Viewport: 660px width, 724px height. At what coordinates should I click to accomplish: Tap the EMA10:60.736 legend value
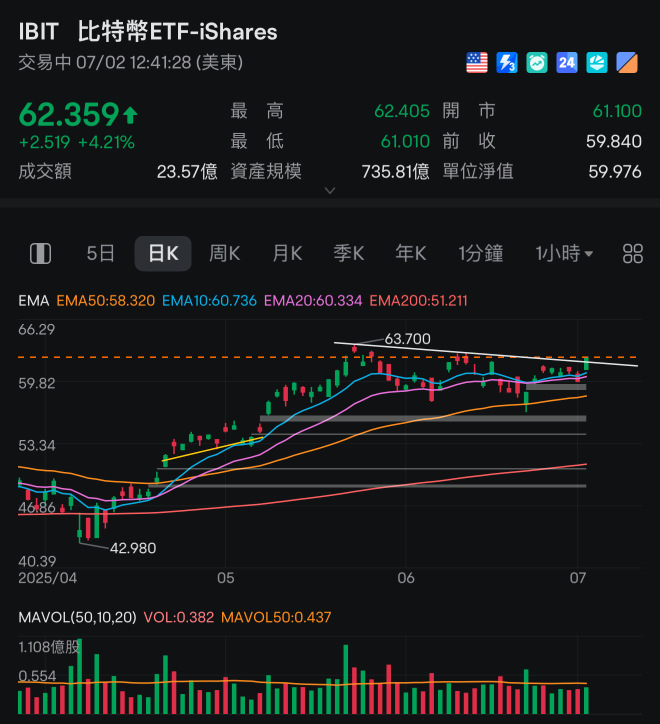[x=209, y=301]
